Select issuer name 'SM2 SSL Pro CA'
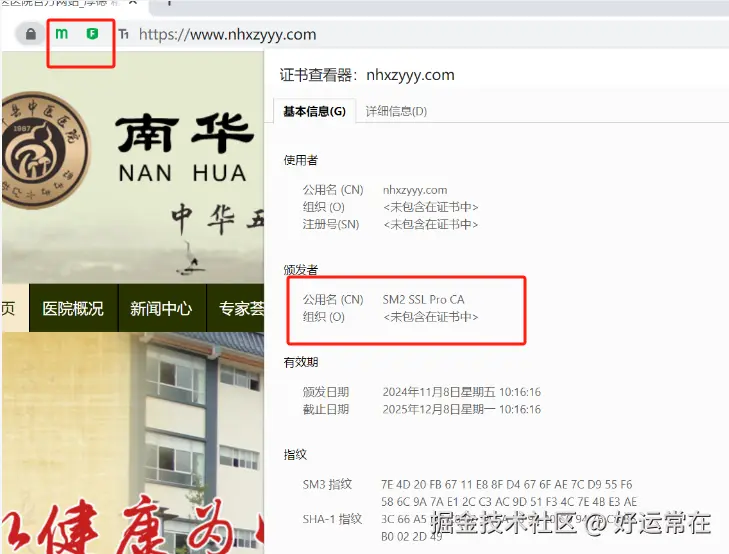Image resolution: width=729 pixels, height=554 pixels. tap(424, 299)
